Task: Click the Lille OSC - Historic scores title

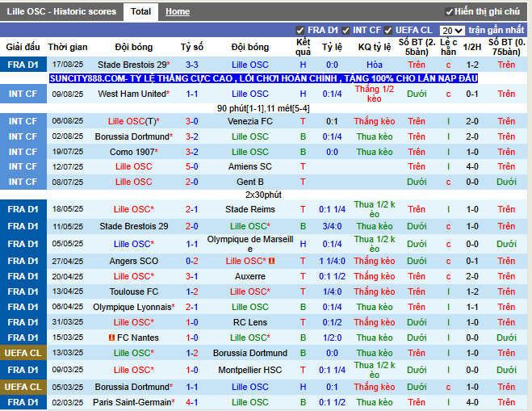Action: pyautogui.click(x=61, y=11)
